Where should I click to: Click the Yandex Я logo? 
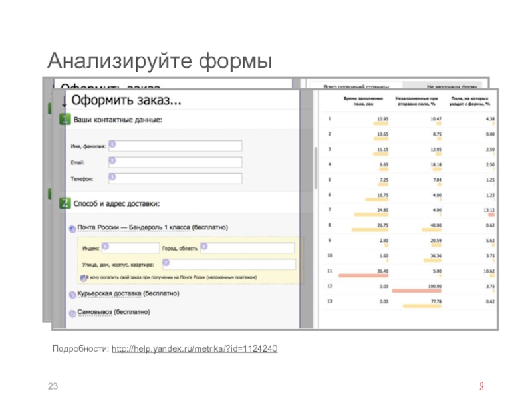(481, 386)
